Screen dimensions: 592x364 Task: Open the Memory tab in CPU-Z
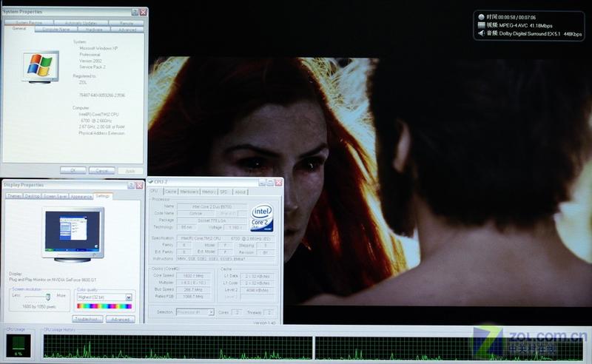point(209,192)
